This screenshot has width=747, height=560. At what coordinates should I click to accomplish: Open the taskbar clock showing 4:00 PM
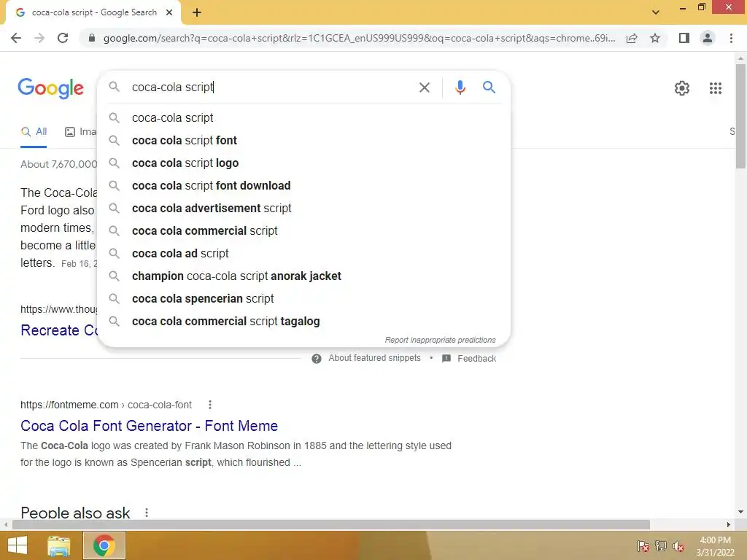(x=715, y=546)
